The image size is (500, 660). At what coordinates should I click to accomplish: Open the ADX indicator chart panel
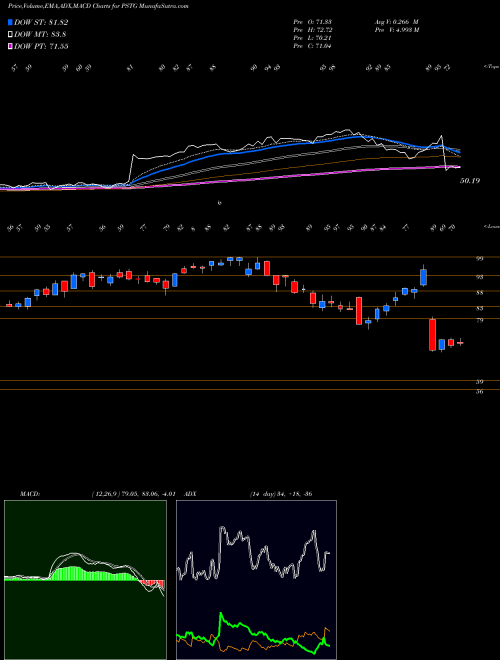tap(256, 580)
